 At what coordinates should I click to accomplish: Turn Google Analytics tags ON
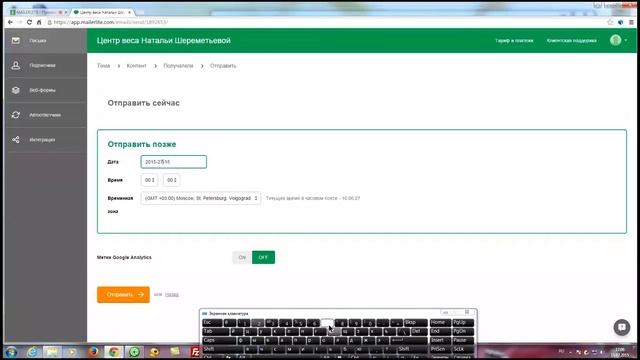242,257
